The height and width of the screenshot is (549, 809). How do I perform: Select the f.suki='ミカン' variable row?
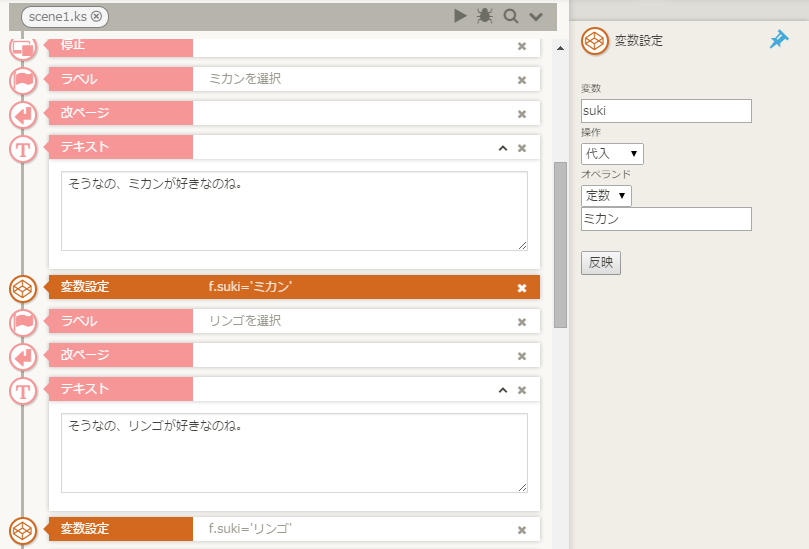[x=294, y=287]
